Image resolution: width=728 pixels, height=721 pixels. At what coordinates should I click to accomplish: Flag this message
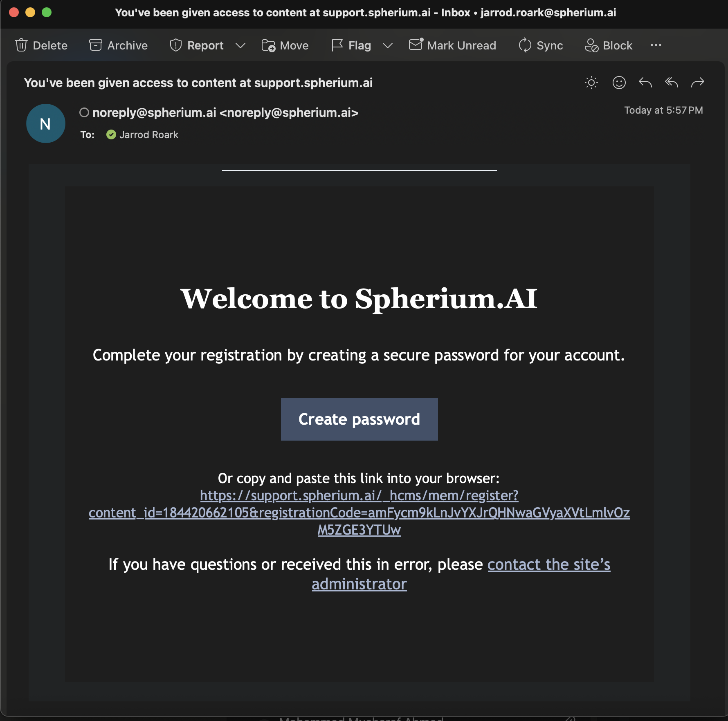351,45
